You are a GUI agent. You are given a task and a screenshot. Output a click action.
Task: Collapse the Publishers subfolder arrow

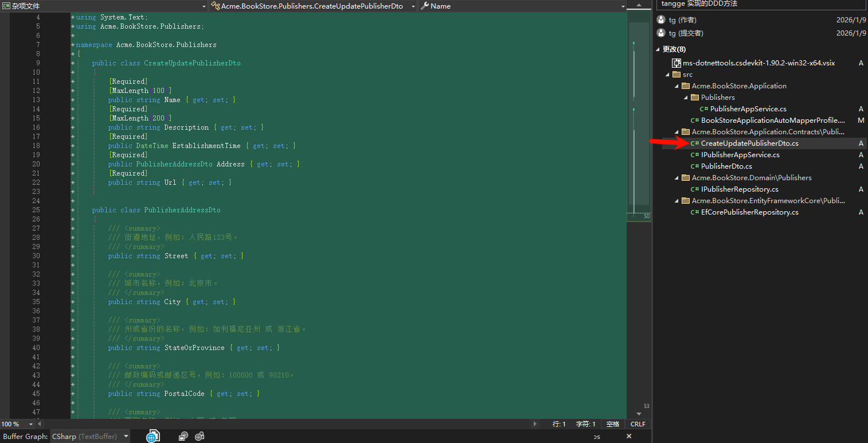(686, 98)
